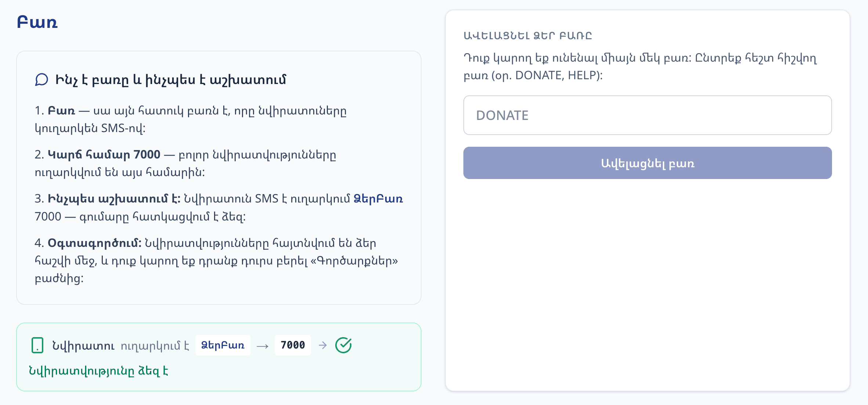
Task: Select the ԱՎԵԼԱՑՆԵԼ ՁԵՐ ԲԱՌԸ section header
Action: click(528, 36)
